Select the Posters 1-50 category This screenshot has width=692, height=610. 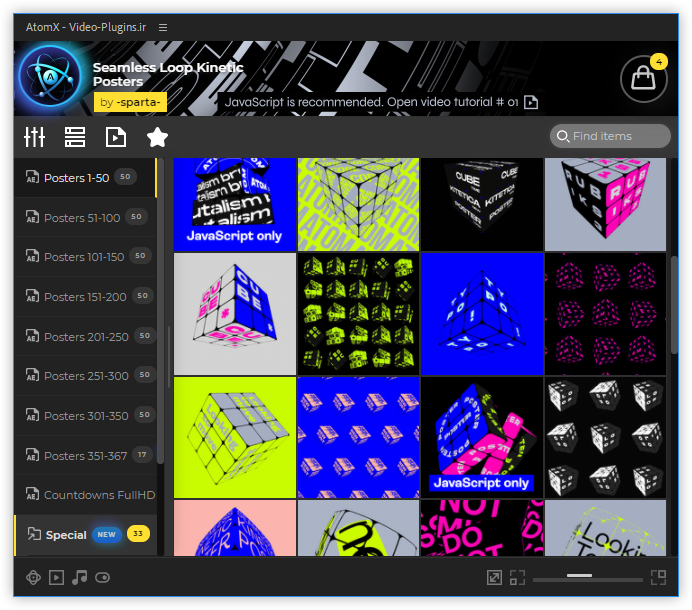[86, 177]
